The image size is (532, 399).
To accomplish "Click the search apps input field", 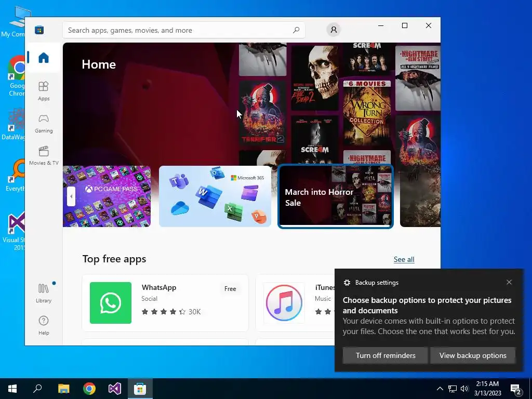I will [x=183, y=30].
